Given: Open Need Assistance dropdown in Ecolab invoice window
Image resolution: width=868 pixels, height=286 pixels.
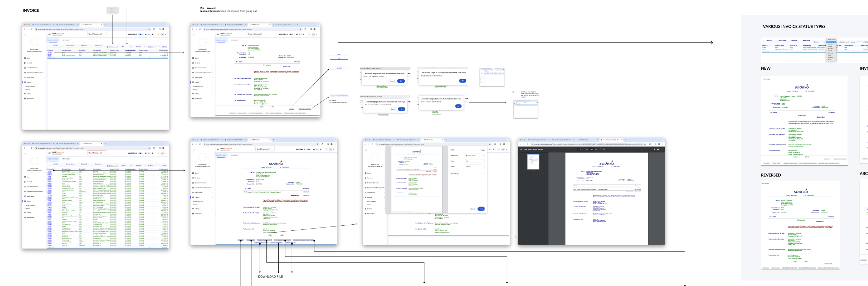Looking at the screenshot, I should pos(264,149).
